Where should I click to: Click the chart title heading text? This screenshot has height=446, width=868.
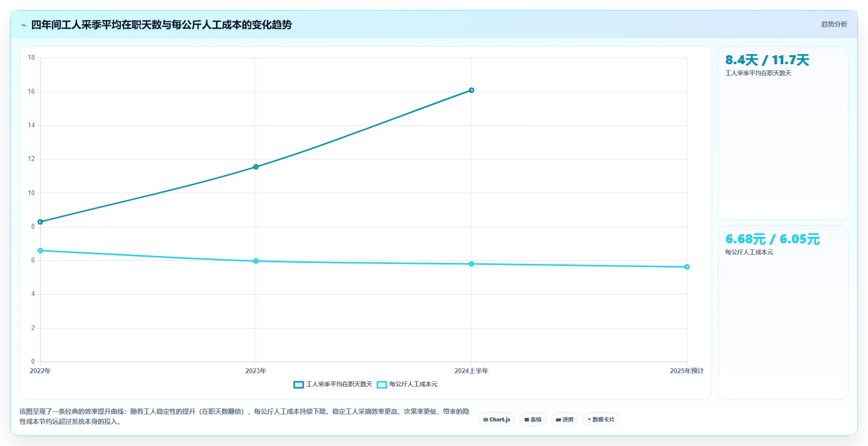[161, 25]
